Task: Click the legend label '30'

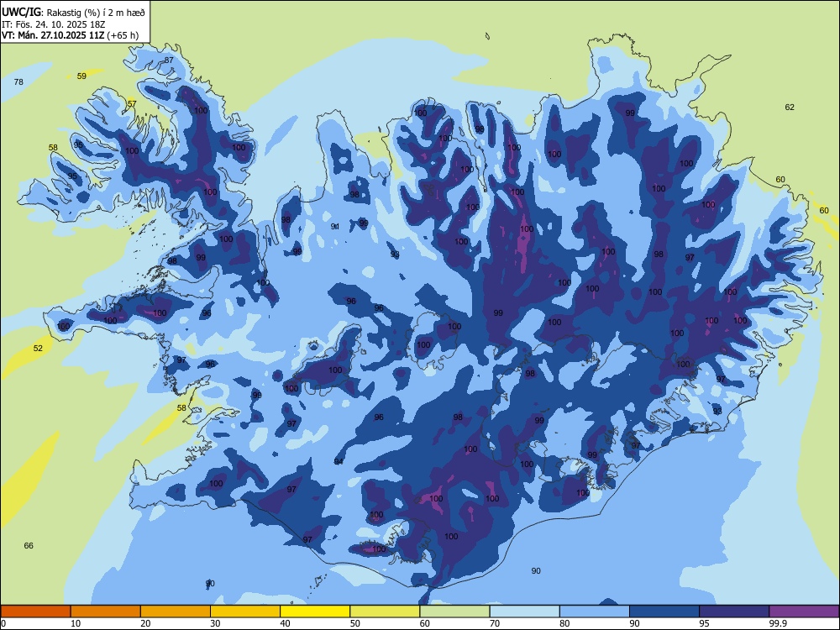Action: (215, 623)
